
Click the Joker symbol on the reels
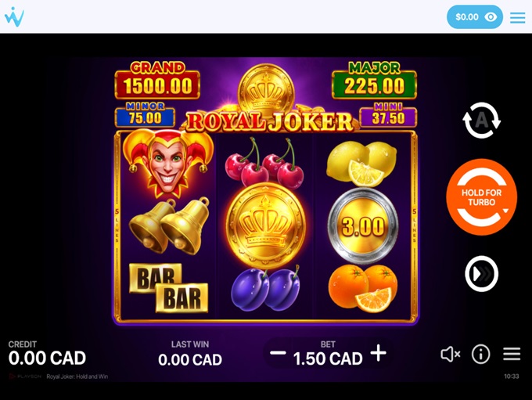coord(168,164)
